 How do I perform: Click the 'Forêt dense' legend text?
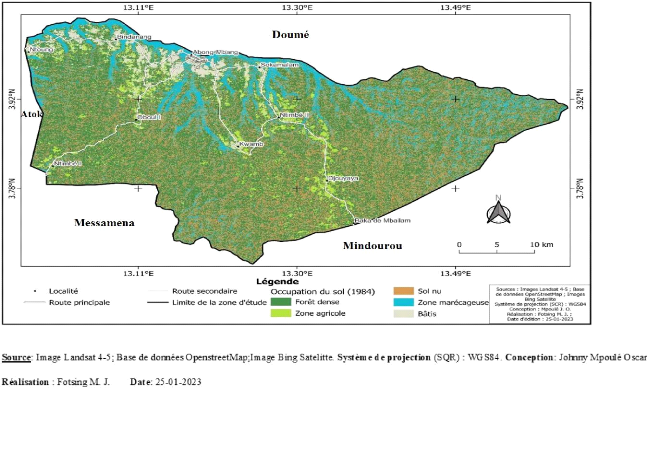[x=317, y=302]
